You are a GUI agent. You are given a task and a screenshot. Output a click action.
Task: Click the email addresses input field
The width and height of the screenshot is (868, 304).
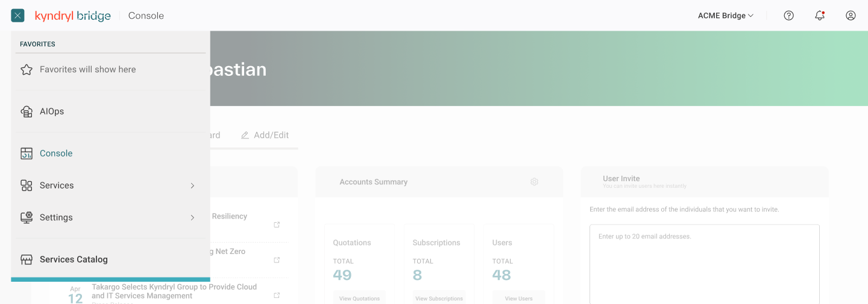tap(705, 264)
